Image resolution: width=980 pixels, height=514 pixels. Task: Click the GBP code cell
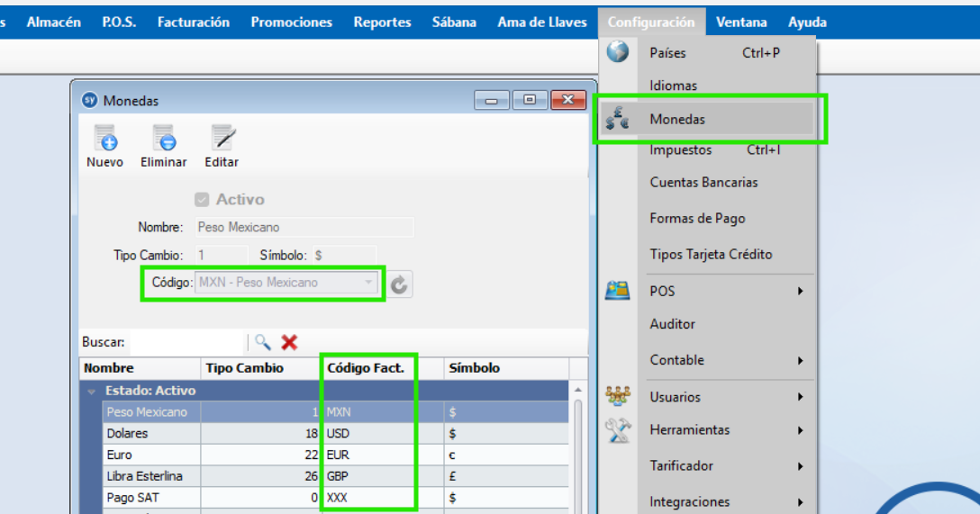point(383,476)
